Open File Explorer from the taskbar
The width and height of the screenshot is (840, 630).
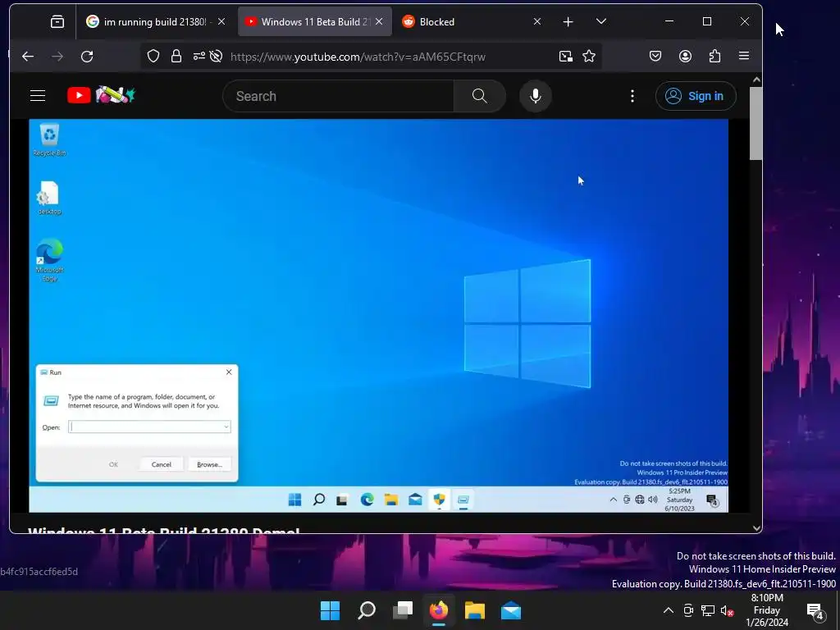(x=475, y=610)
